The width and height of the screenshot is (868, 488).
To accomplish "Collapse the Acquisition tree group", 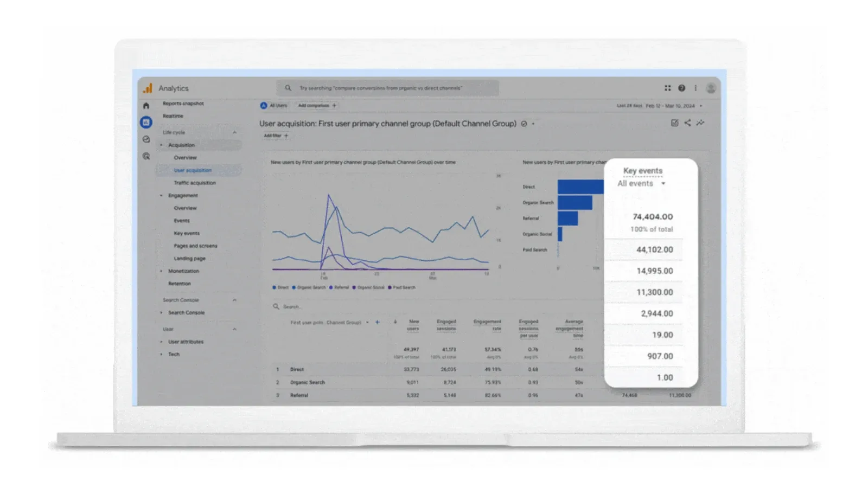I will 161,145.
